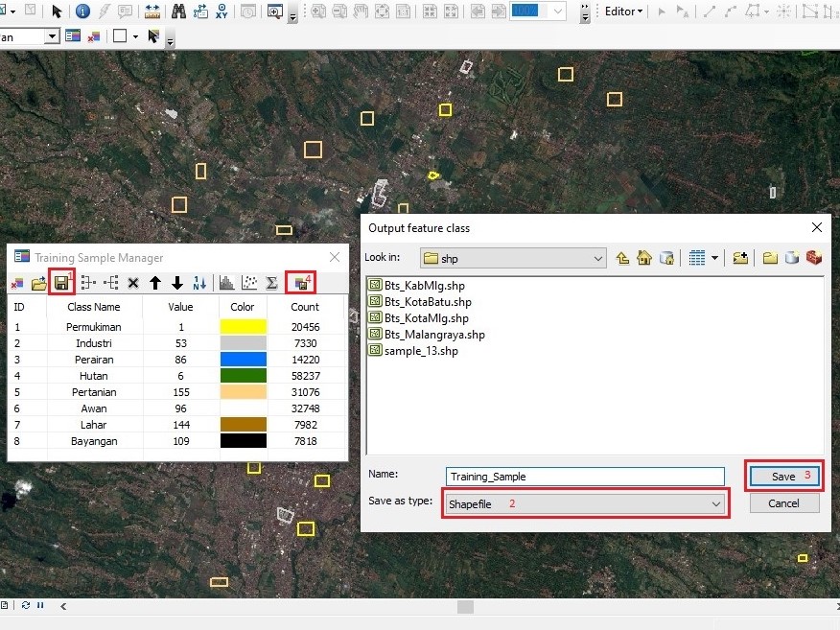Click the Create signature file icon

pos(300,283)
